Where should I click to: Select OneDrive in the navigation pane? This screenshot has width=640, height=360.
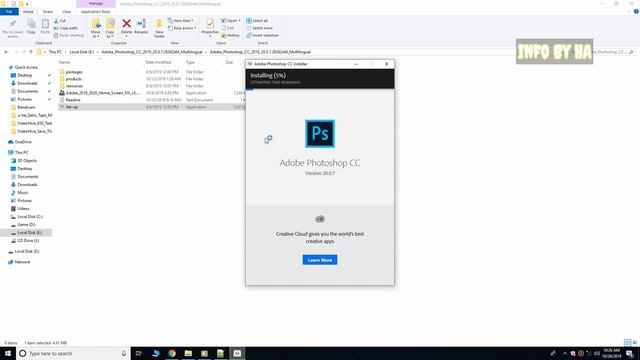click(x=23, y=142)
